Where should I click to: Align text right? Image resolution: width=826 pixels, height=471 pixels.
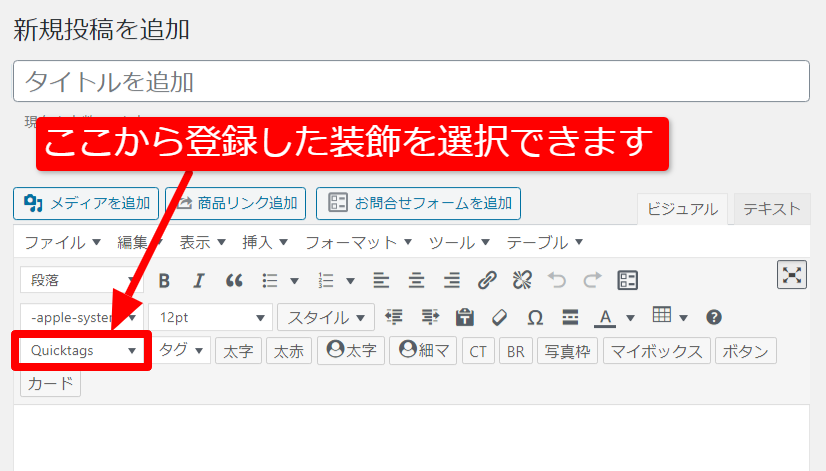(x=451, y=280)
